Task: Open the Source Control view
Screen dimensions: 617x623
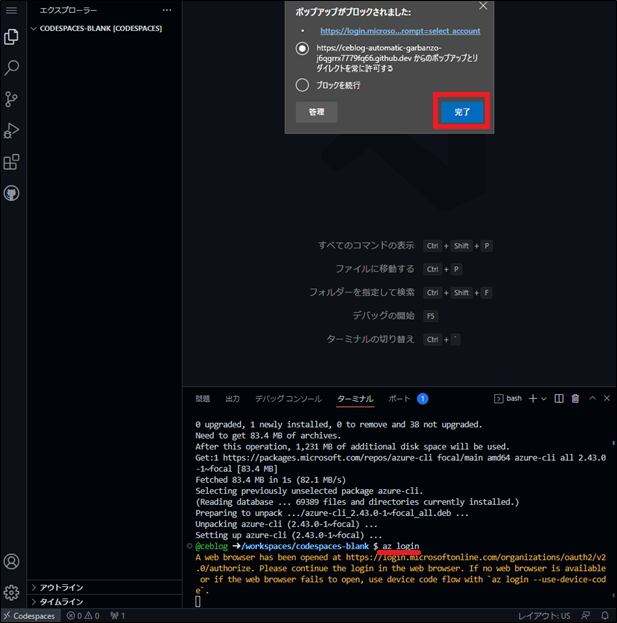Action: 12,99
